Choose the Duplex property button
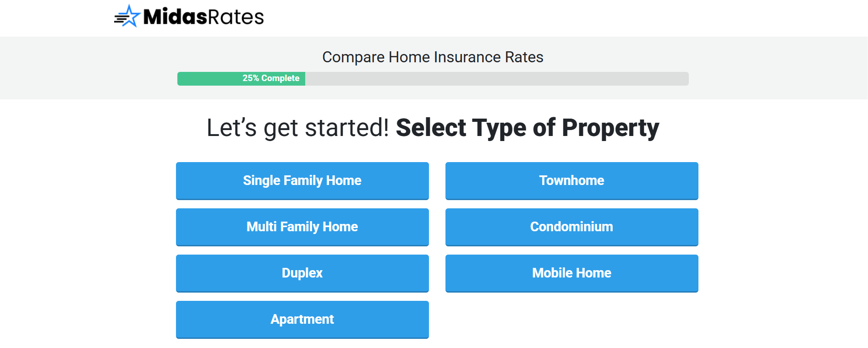Viewport: 868px width, 348px height. [x=302, y=273]
